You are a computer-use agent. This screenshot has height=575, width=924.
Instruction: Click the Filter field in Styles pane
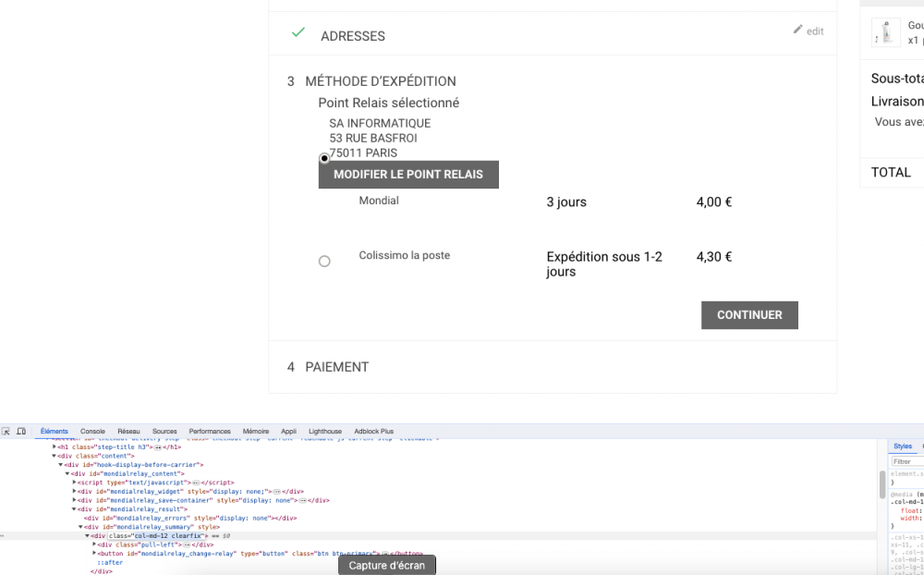click(907, 461)
